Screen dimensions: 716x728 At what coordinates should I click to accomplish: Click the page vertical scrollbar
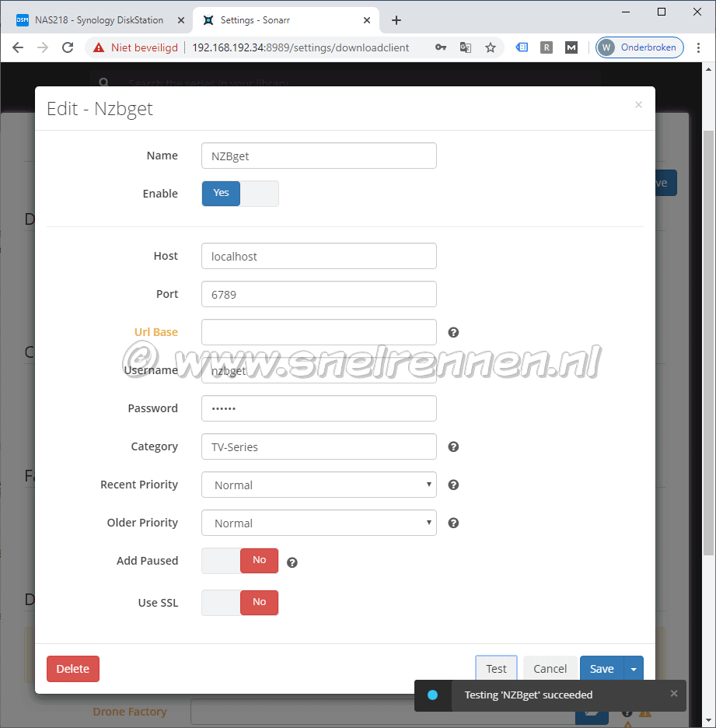tap(708, 343)
